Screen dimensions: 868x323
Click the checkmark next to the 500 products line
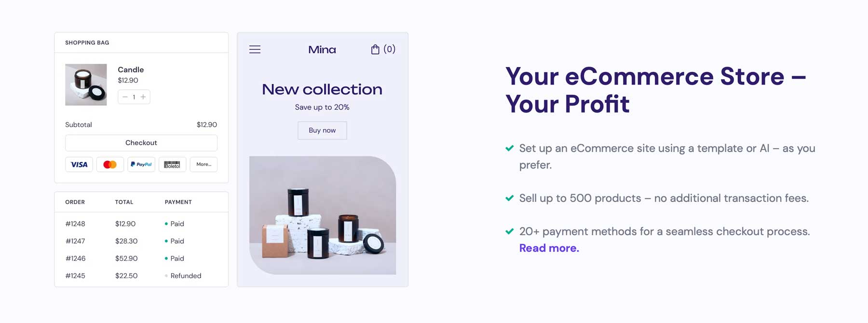point(510,197)
